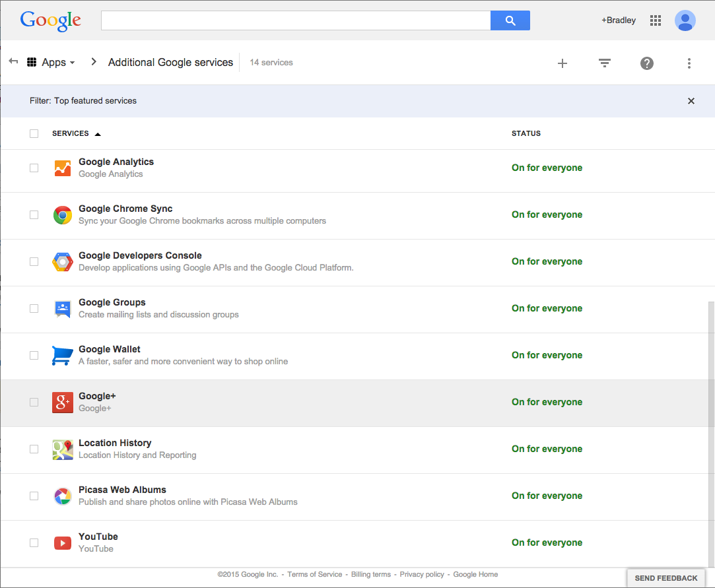Toggle the select-all services checkbox
This screenshot has width=715, height=588.
(34, 134)
